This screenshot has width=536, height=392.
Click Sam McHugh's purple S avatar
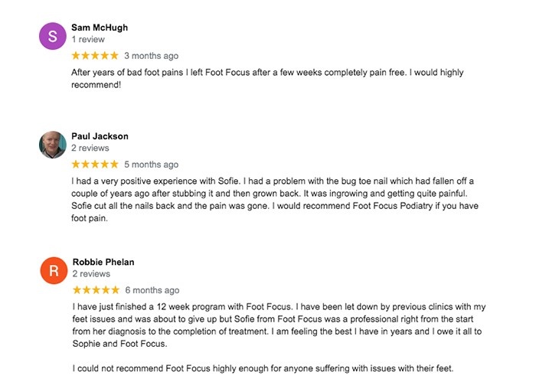(x=52, y=36)
